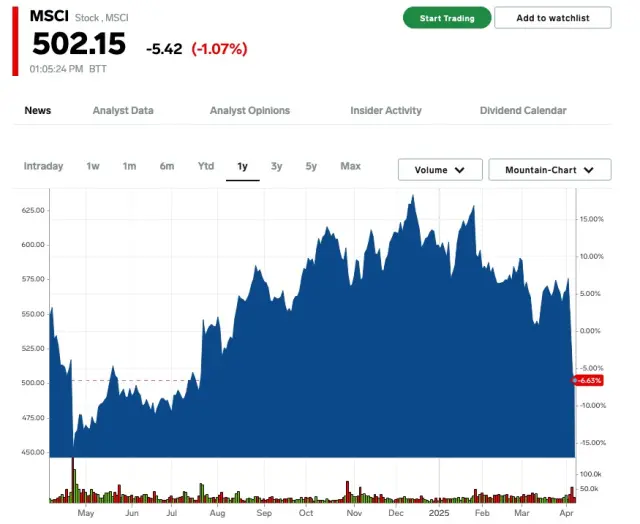Click the 0.00% percent axis label
Screen dimensions: 640x524
590,331
